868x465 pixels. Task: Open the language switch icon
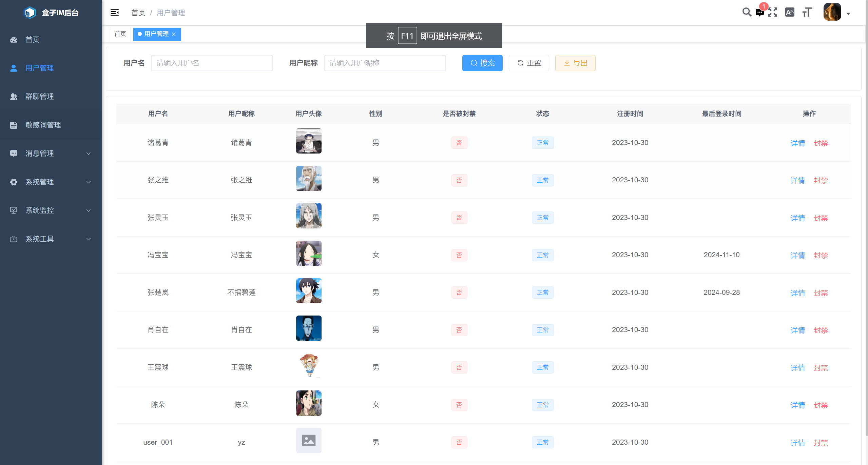[x=790, y=12]
